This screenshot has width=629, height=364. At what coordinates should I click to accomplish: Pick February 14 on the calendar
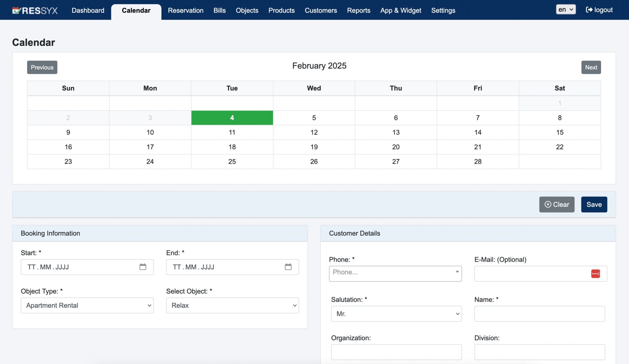point(478,132)
